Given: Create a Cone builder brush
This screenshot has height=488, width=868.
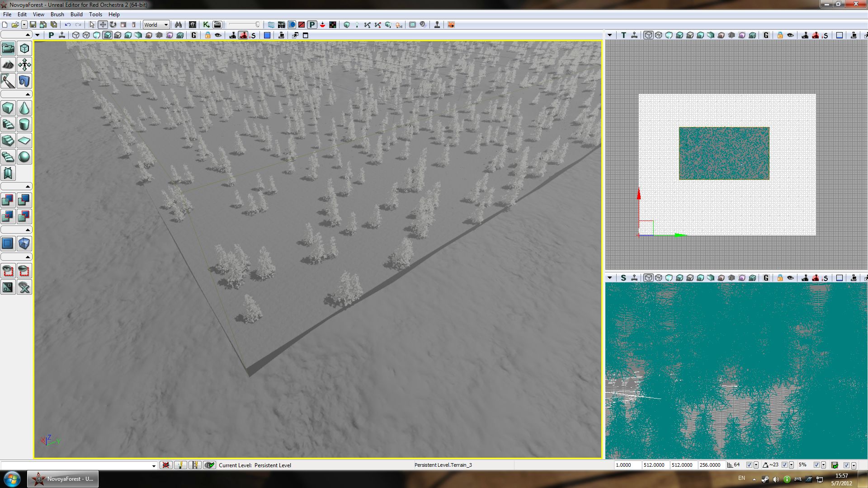Looking at the screenshot, I should tap(24, 108).
